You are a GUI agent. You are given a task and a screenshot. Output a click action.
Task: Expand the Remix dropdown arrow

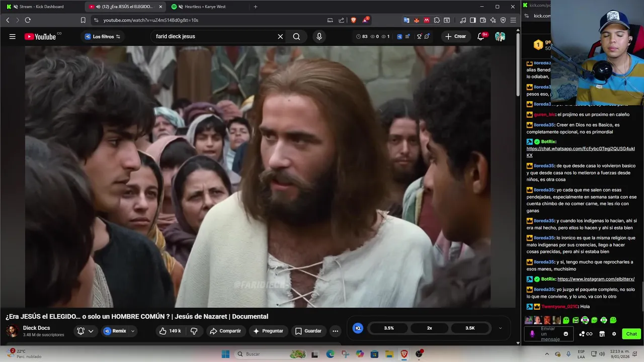pos(133,331)
